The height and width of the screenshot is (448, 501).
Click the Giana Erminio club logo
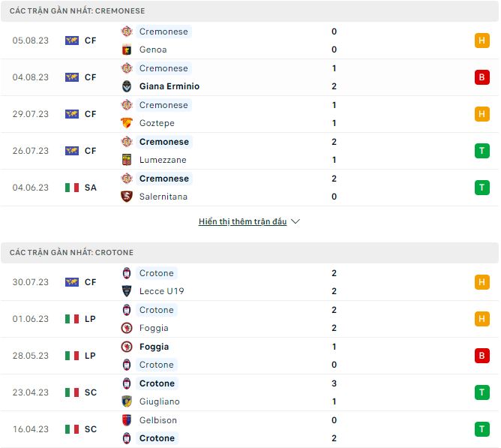point(127,86)
